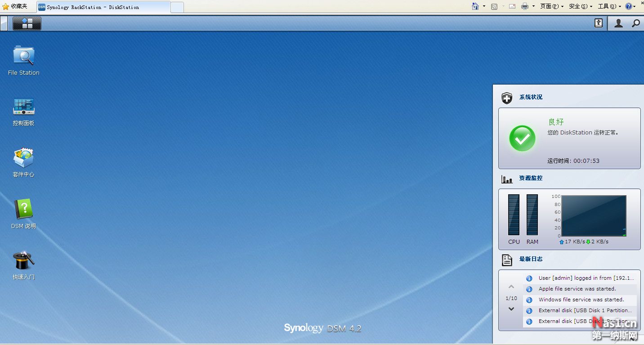
Task: Open the 页面(P) page menu
Action: tap(552, 6)
